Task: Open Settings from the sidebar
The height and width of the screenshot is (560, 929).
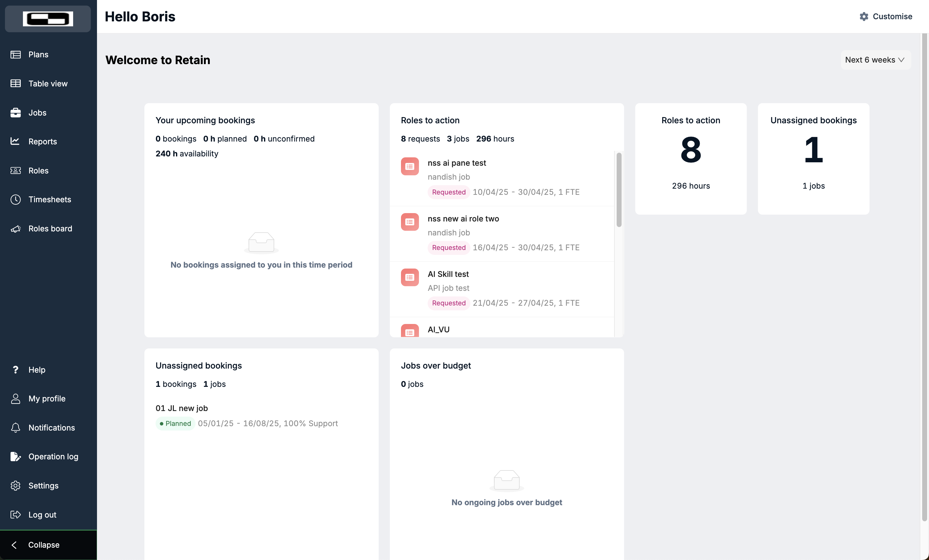Action: pyautogui.click(x=43, y=485)
